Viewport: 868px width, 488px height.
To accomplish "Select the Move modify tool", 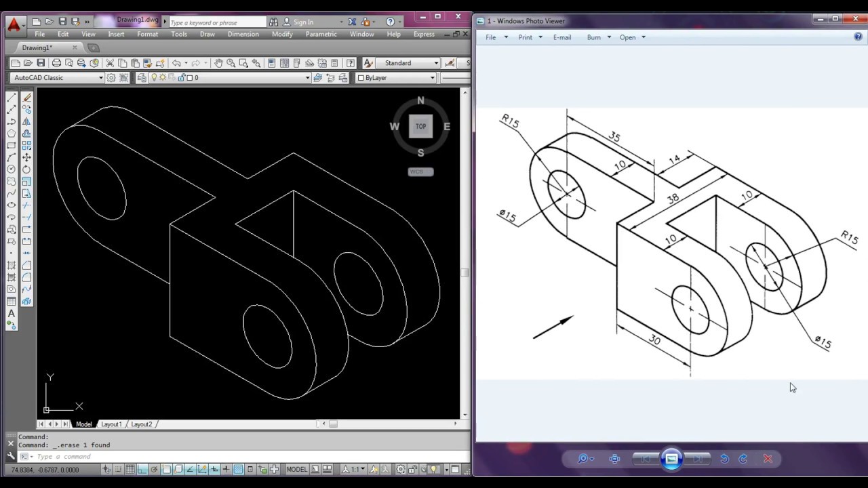I will 27,157.
